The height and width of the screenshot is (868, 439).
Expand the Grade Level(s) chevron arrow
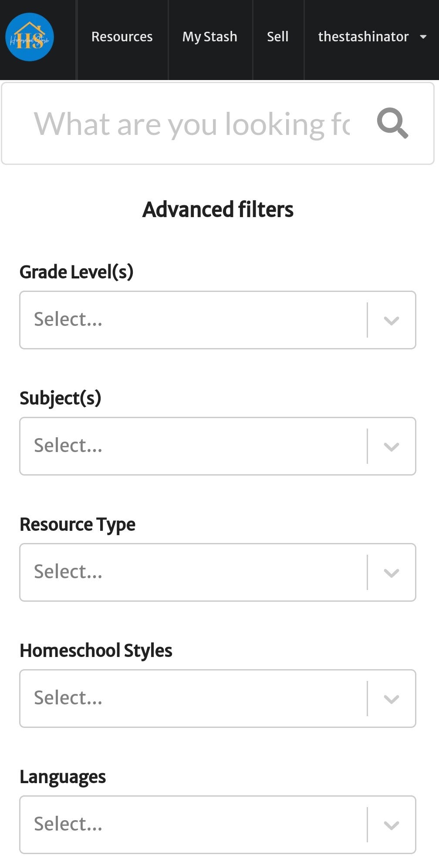pyautogui.click(x=392, y=321)
